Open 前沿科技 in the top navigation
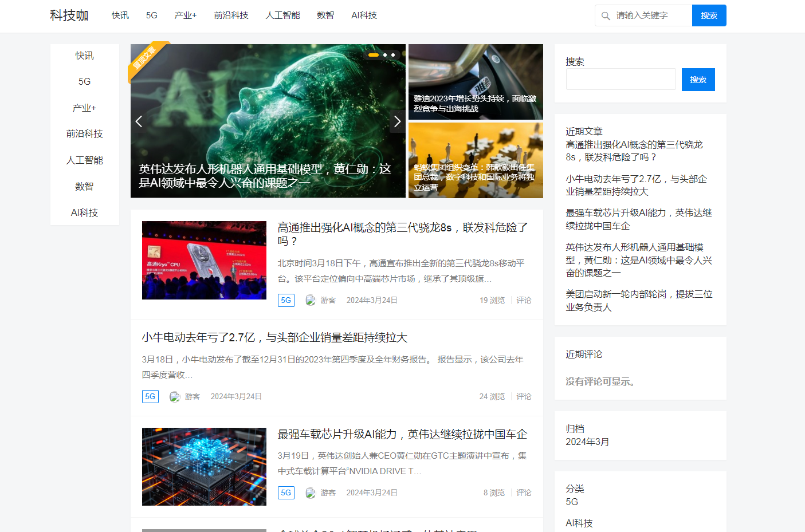Image resolution: width=805 pixels, height=532 pixels. tap(231, 15)
